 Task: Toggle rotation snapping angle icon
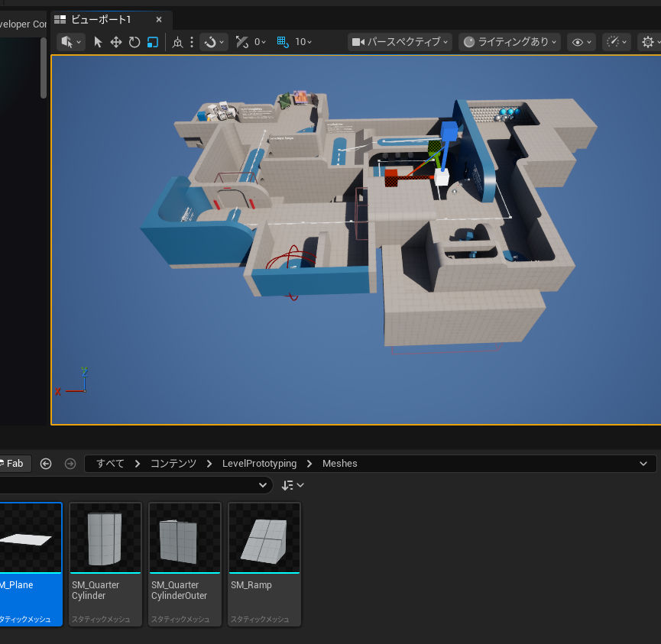pos(242,42)
